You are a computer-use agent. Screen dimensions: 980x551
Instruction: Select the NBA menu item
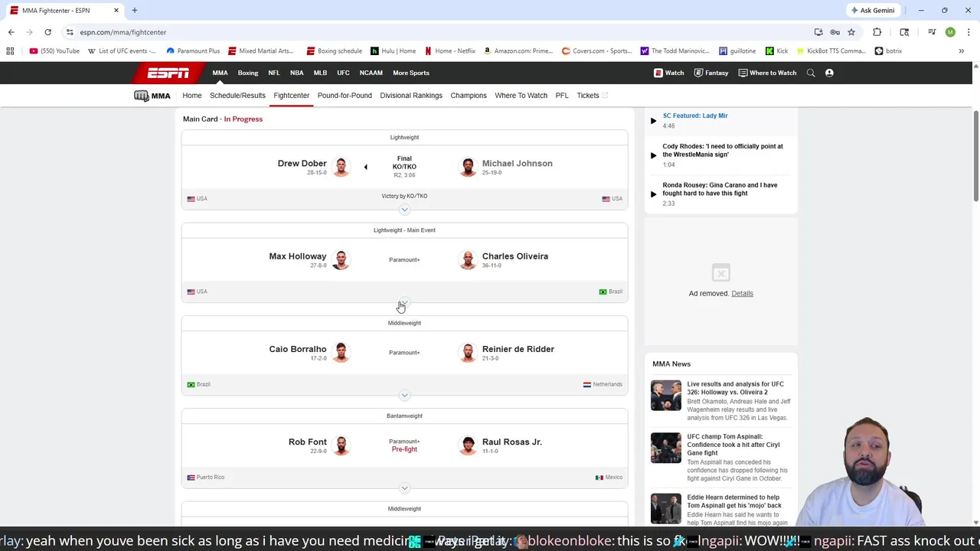coord(297,73)
